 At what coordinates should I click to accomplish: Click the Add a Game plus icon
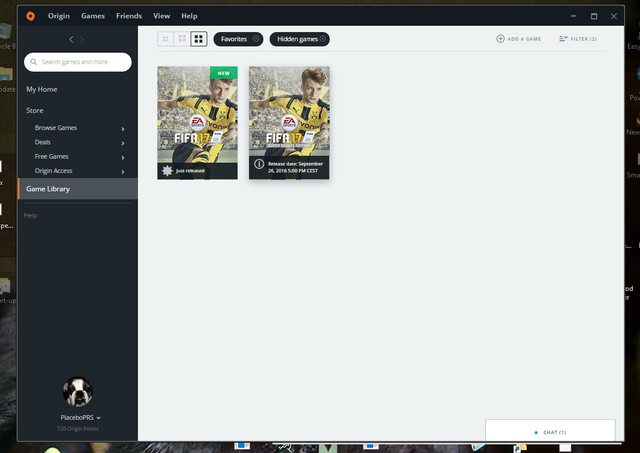point(501,39)
